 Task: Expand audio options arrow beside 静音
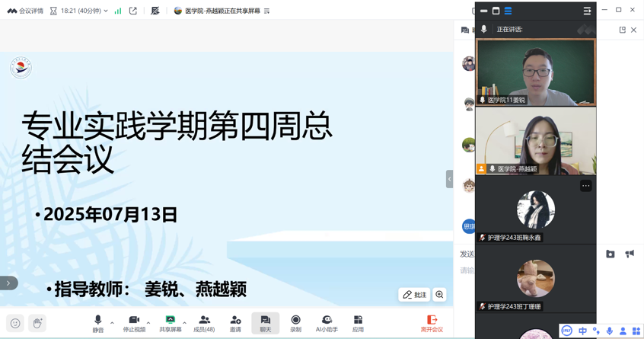pyautogui.click(x=113, y=323)
